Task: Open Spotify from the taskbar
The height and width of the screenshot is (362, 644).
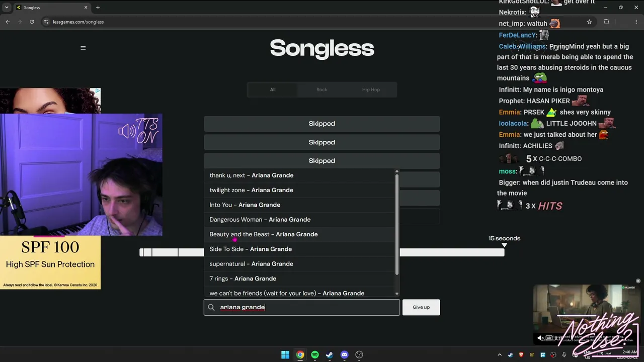Action: point(315,355)
